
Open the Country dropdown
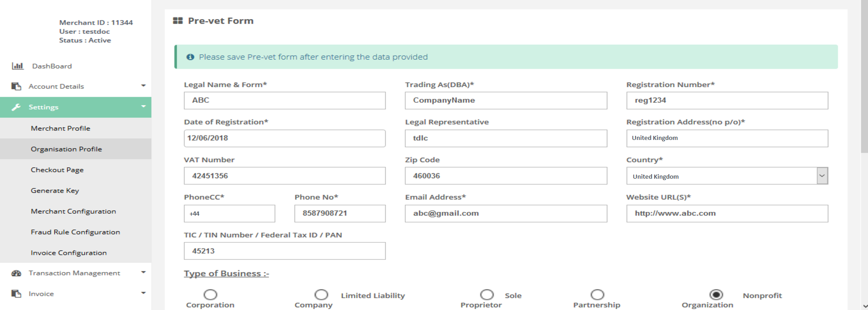[822, 176]
